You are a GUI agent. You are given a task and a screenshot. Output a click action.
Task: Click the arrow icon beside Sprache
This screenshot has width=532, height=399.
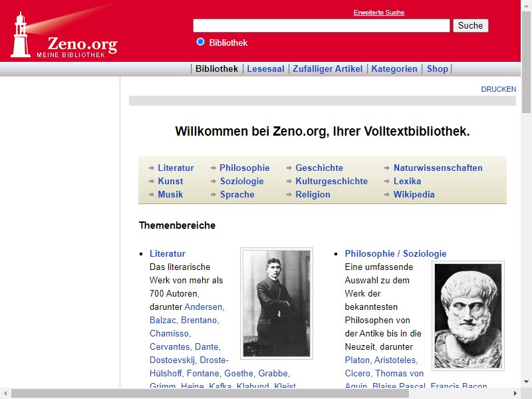pos(213,195)
